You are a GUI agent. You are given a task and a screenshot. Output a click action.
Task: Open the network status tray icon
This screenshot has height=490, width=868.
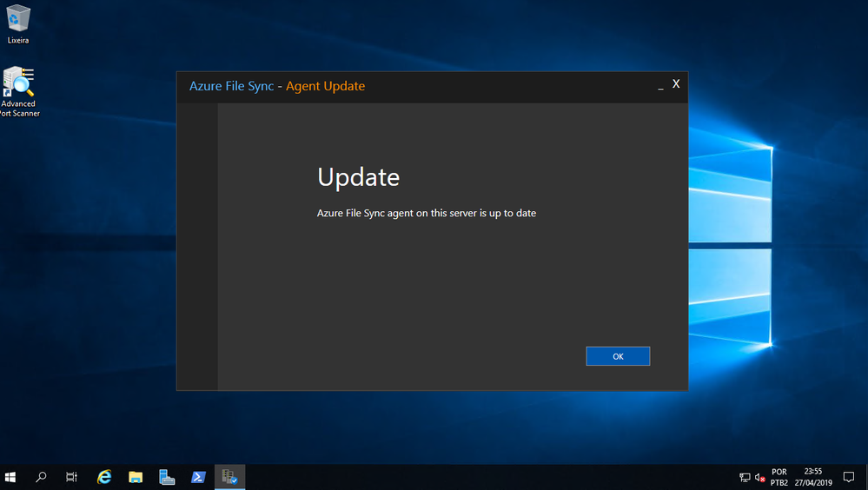pos(745,477)
